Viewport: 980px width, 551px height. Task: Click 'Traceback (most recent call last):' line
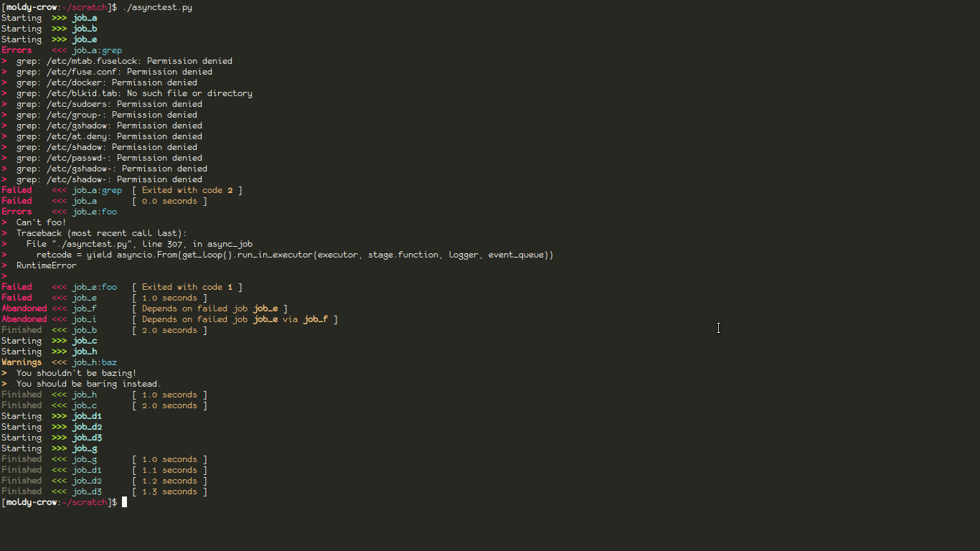point(101,233)
